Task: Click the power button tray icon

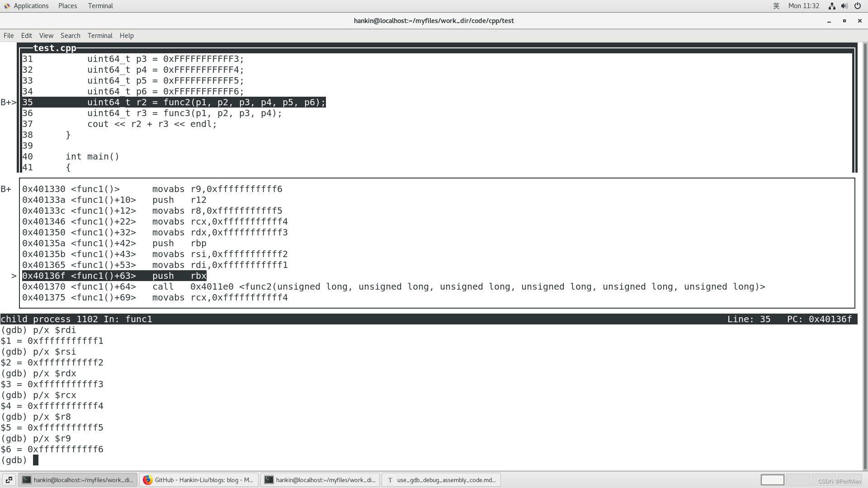Action: click(858, 6)
